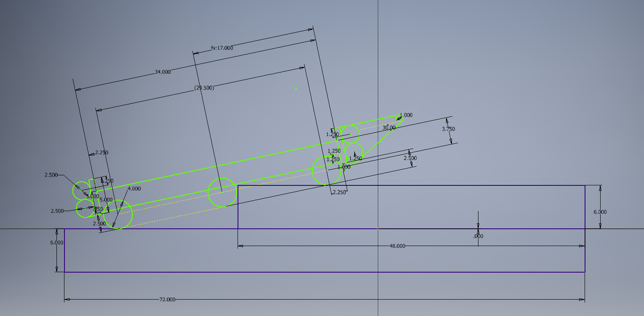The width and height of the screenshot is (644, 316).
Task: Pick the 30.00 angle dimension
Action: (x=389, y=128)
